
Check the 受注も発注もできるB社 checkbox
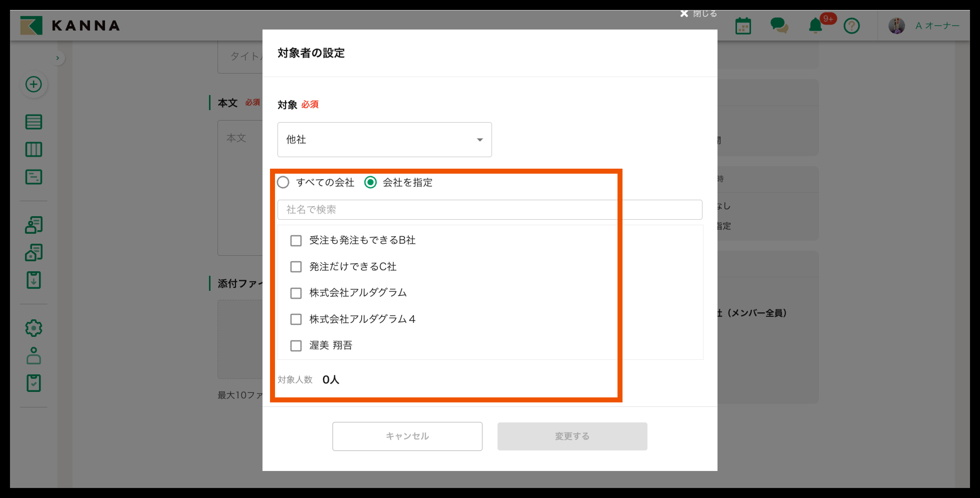point(295,241)
